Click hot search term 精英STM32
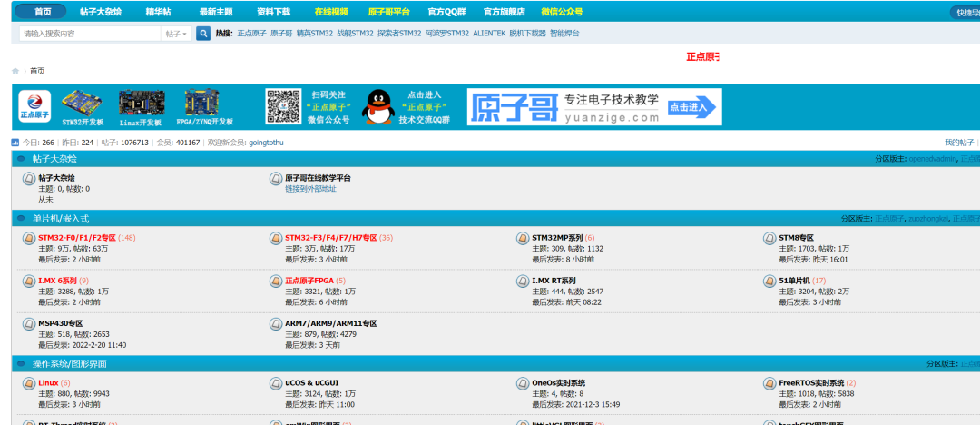 (314, 34)
